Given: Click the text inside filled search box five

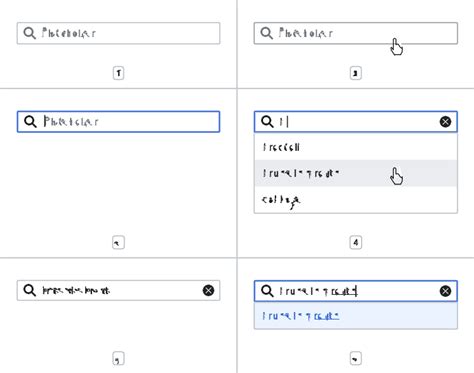Looking at the screenshot, I should tap(76, 290).
